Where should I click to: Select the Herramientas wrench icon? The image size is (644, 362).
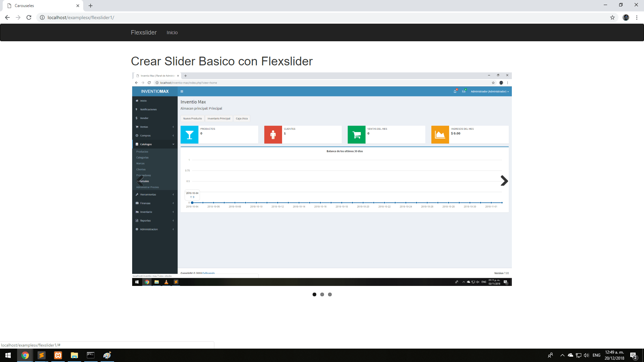137,194
